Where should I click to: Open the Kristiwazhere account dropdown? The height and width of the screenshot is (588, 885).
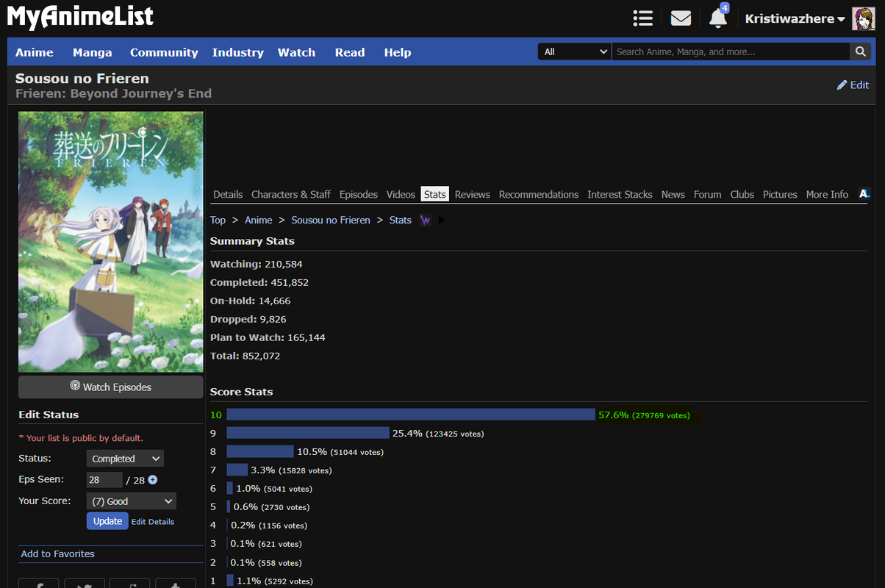pyautogui.click(x=795, y=19)
